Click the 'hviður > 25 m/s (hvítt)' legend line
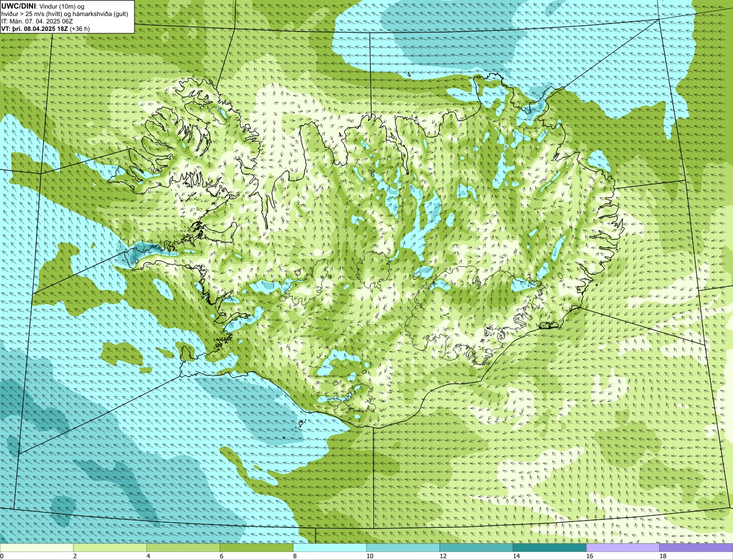Viewport: 733px width, 560px height. pyautogui.click(x=65, y=13)
